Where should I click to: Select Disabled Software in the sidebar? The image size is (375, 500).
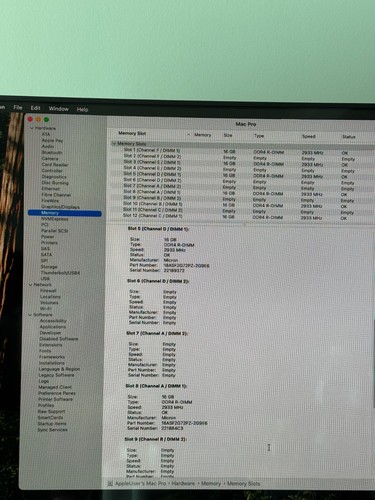tap(59, 339)
